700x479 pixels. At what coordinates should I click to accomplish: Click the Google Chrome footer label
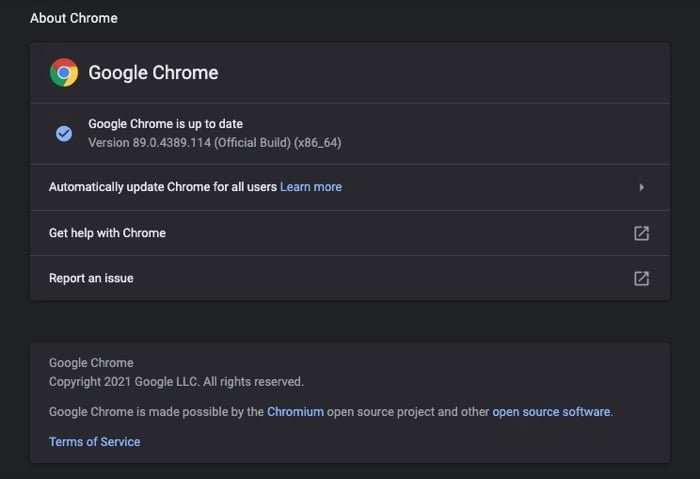pyautogui.click(x=91, y=362)
